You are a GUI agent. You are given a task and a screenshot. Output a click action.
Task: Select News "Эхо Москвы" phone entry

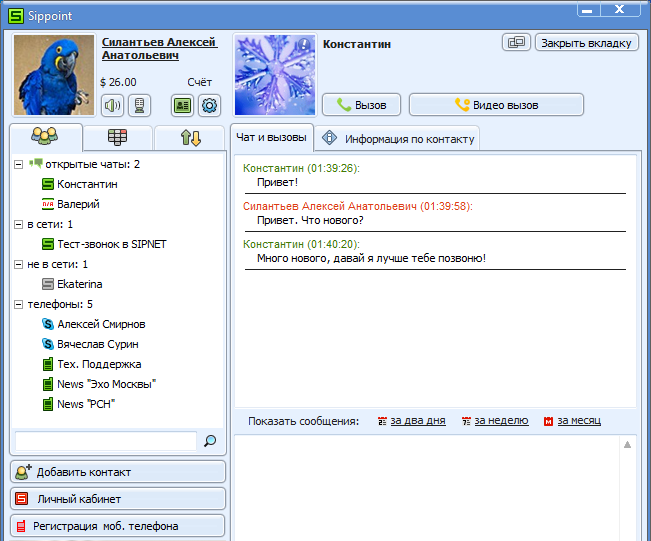tap(99, 384)
